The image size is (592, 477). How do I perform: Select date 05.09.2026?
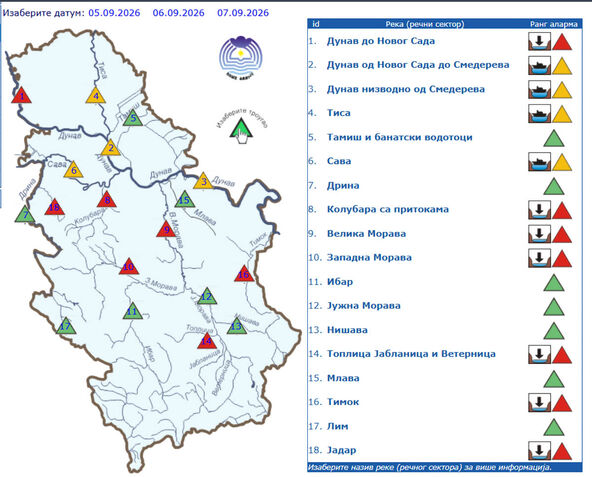(x=114, y=13)
